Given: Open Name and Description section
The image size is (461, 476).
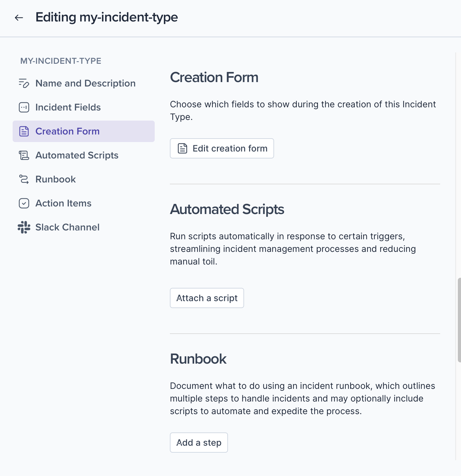Looking at the screenshot, I should pos(85,83).
